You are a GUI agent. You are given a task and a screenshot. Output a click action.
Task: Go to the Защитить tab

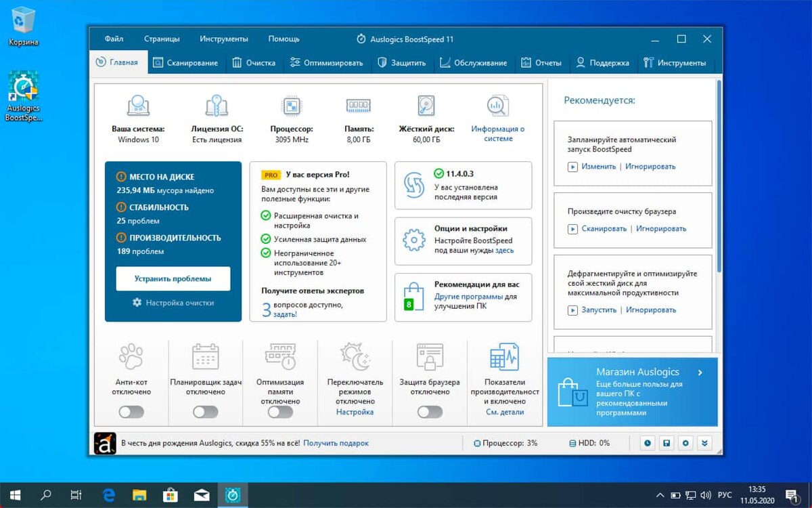pos(402,63)
